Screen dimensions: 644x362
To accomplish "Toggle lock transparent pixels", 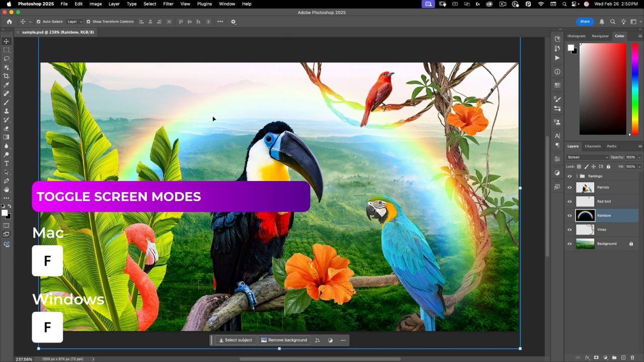I will (579, 166).
